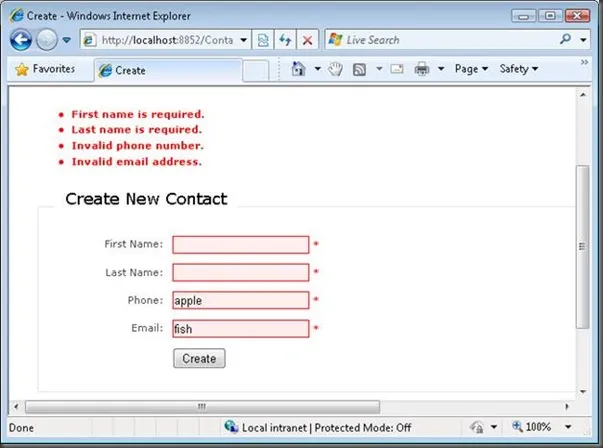Expand the zoom level dropdown arrow

click(568, 427)
